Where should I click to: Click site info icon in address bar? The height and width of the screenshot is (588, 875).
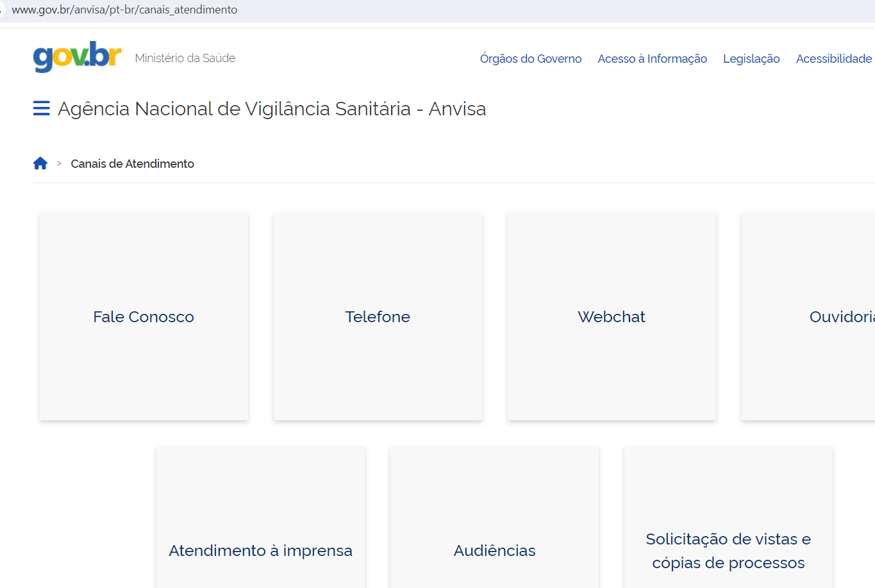[x=2, y=10]
